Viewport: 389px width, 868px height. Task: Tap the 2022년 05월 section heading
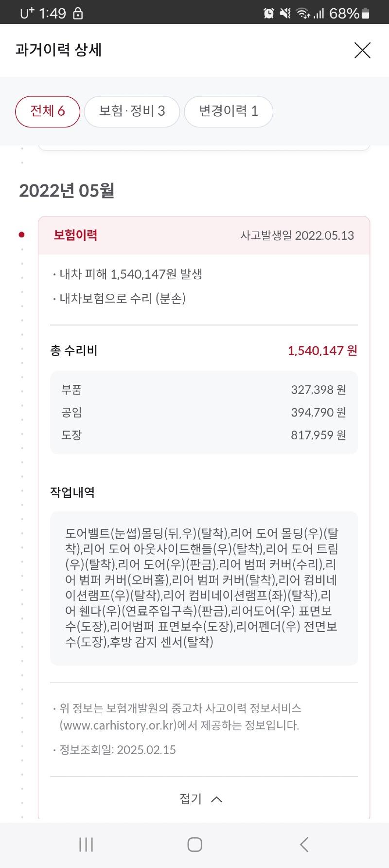pyautogui.click(x=67, y=190)
